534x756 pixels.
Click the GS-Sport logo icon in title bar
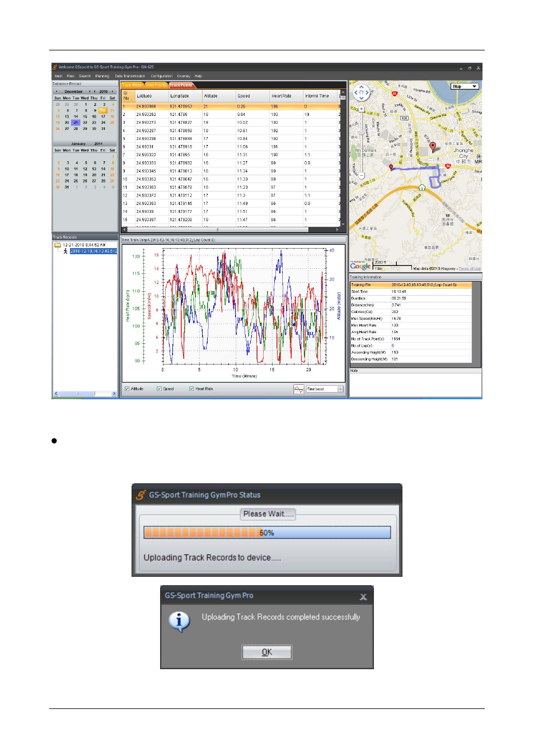pos(55,67)
